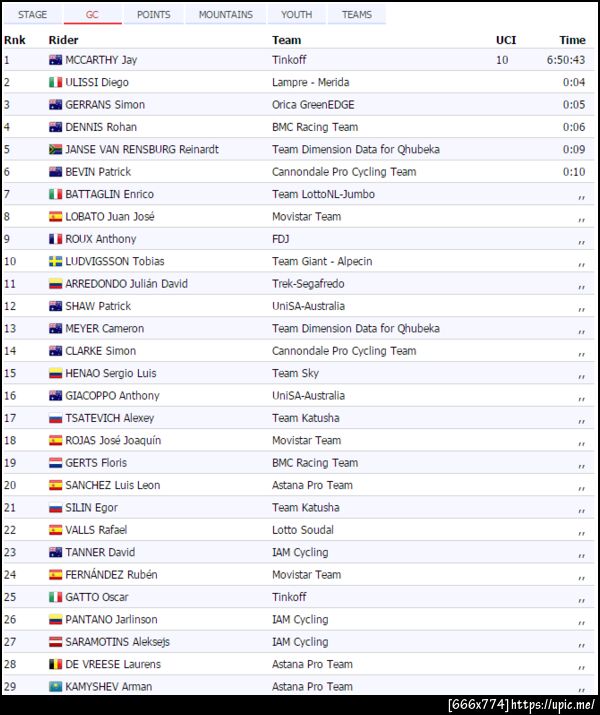This screenshot has width=600, height=715.
Task: Click the flag icon beside DENNIS Rohan
Action: pyautogui.click(x=56, y=127)
